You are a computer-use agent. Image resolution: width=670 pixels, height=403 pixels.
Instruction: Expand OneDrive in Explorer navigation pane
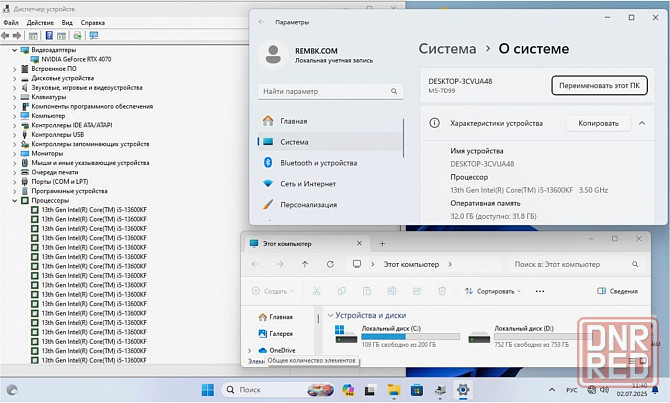(x=250, y=350)
